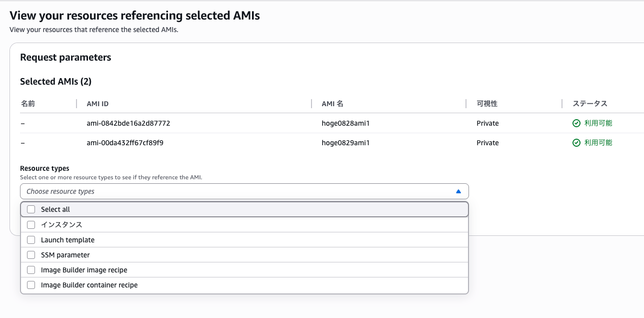Click Private visibility for hoge0829ami1
644x318 pixels.
pos(487,143)
